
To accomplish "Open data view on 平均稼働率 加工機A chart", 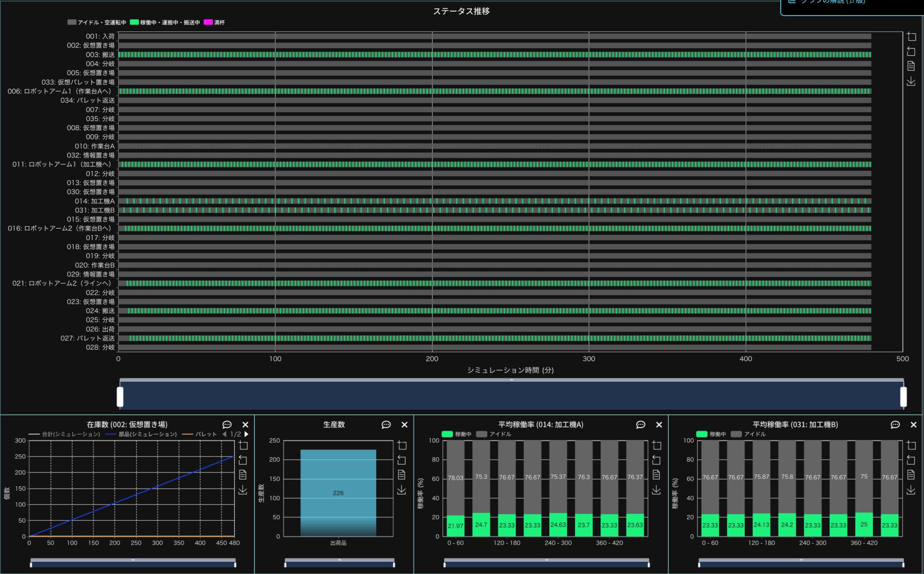I will 656,475.
